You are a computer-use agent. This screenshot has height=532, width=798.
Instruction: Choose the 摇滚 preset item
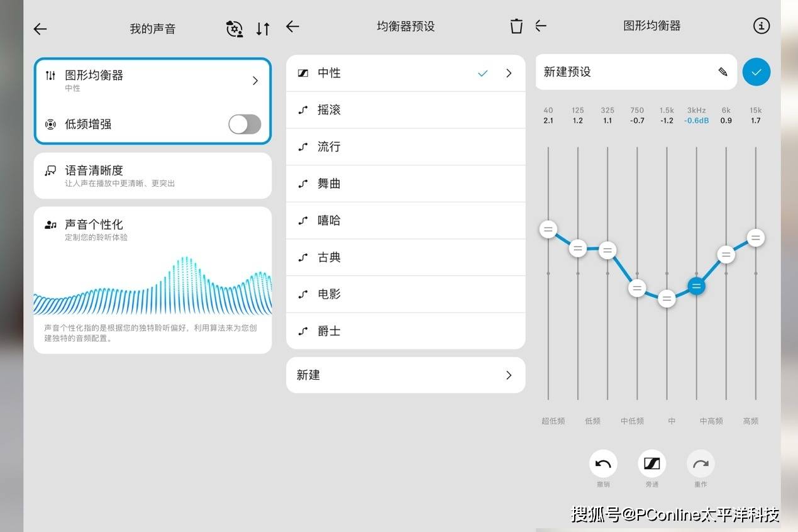tap(406, 110)
